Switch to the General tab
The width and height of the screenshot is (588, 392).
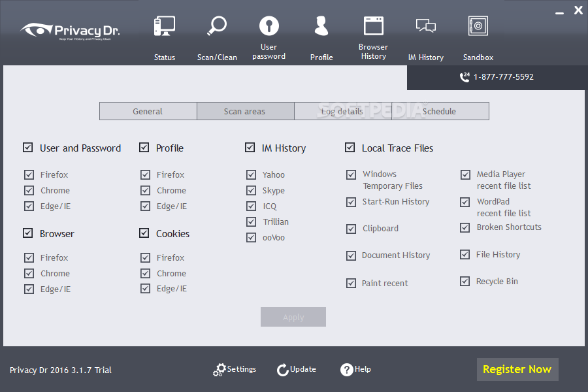coord(148,111)
